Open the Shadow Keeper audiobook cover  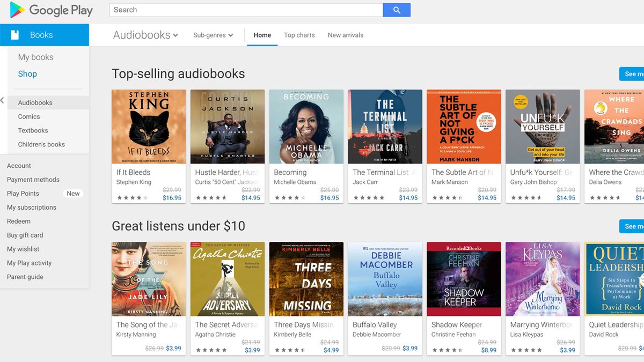point(463,279)
